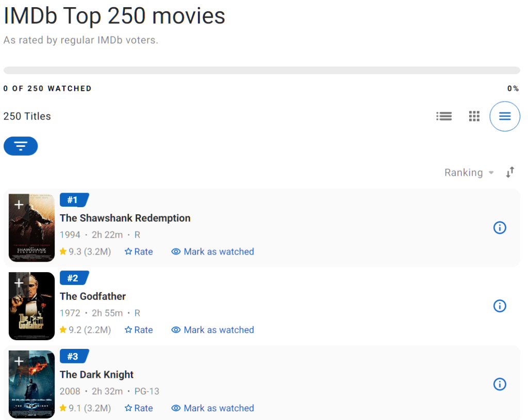Open The Godfather title link
This screenshot has height=420, width=528.
coord(93,296)
